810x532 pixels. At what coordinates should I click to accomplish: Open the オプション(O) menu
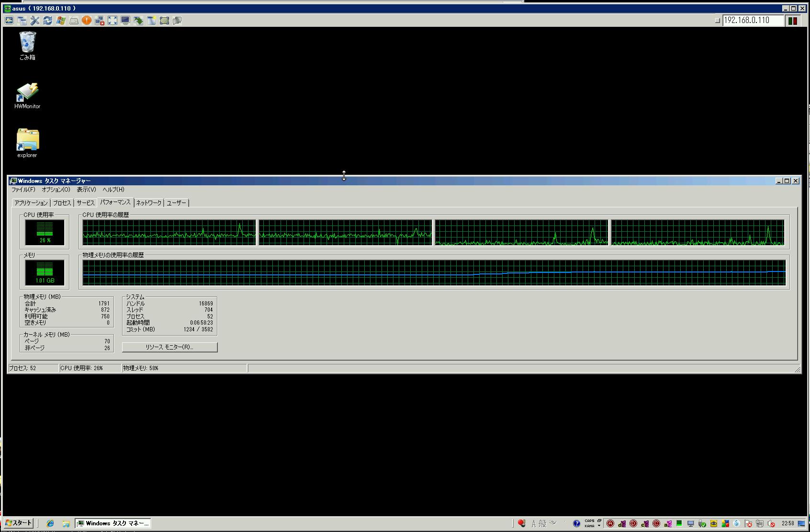pos(56,189)
